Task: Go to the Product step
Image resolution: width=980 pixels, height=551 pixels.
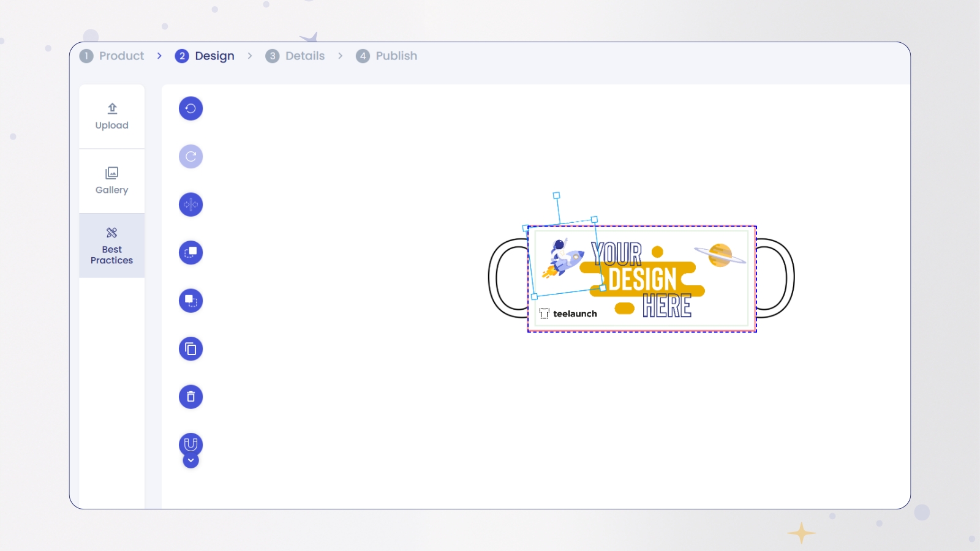Action: point(112,56)
